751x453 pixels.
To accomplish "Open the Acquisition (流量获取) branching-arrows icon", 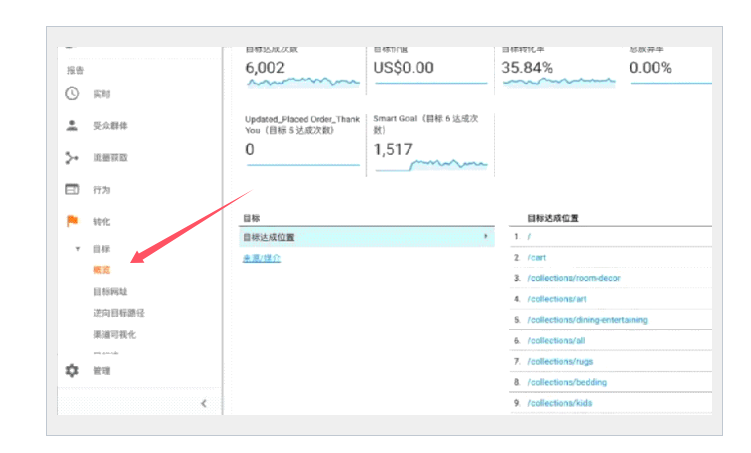I will point(72,158).
